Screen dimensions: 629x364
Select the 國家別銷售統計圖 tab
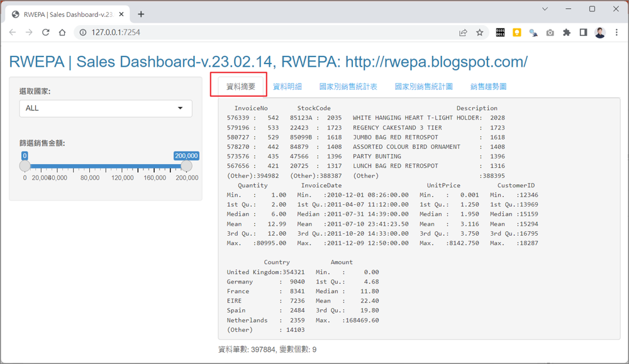[423, 87]
